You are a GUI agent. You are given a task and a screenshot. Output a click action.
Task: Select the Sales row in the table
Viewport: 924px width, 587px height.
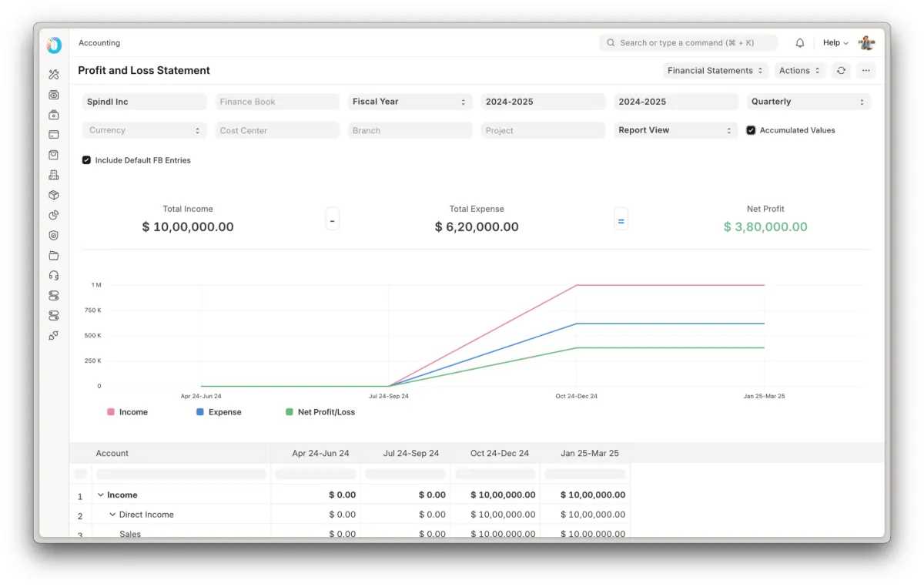[x=350, y=532]
